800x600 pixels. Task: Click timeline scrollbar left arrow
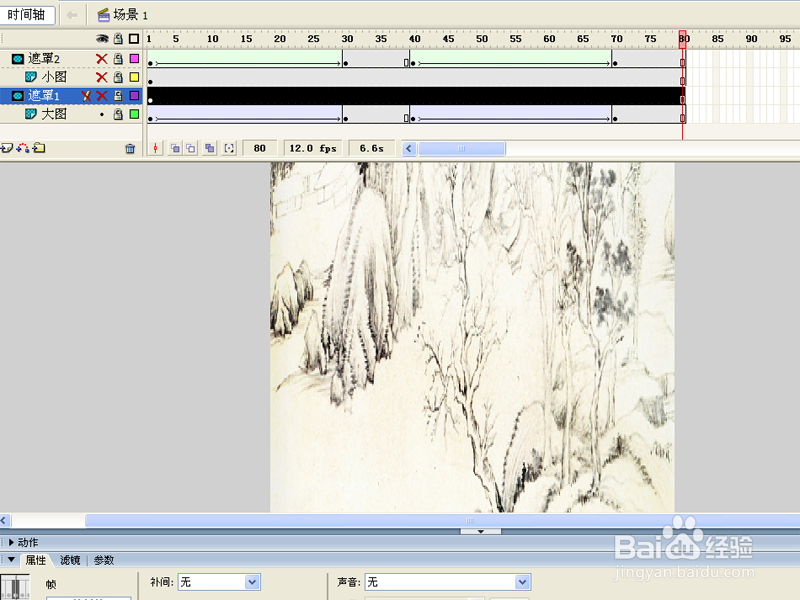coord(409,148)
